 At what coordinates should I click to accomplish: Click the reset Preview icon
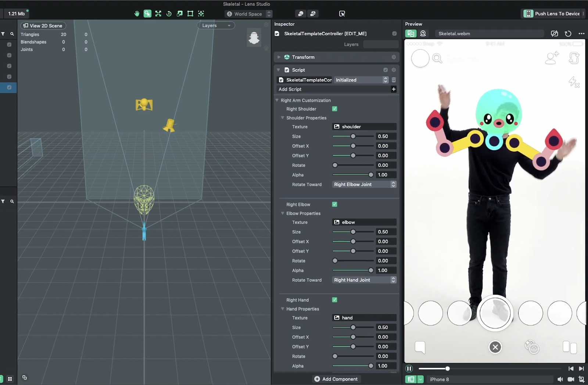pyautogui.click(x=568, y=33)
